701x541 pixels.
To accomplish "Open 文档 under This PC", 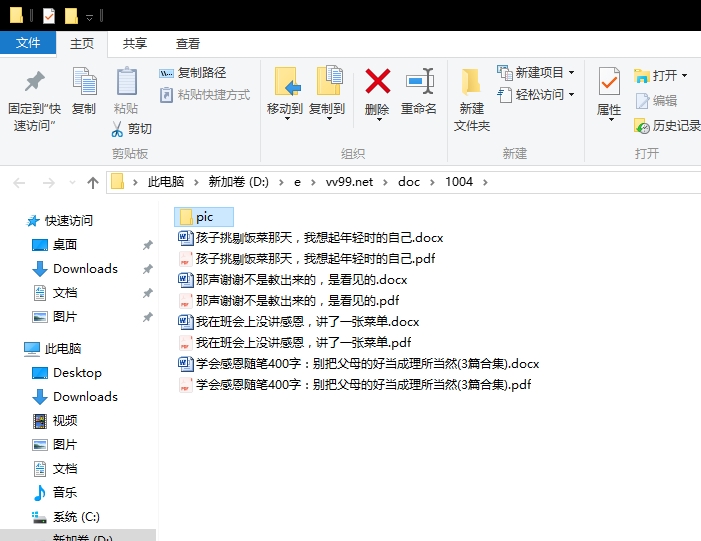I will (x=55, y=469).
